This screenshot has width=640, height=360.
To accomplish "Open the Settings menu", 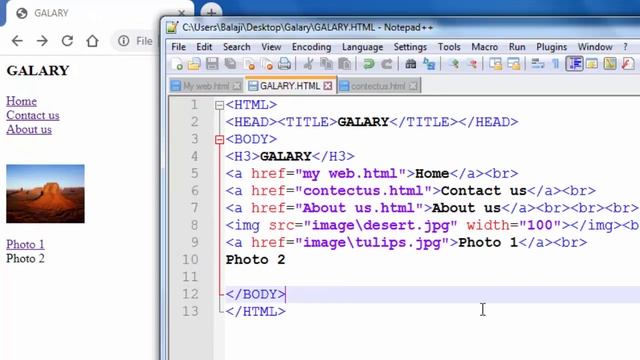I will 410,47.
